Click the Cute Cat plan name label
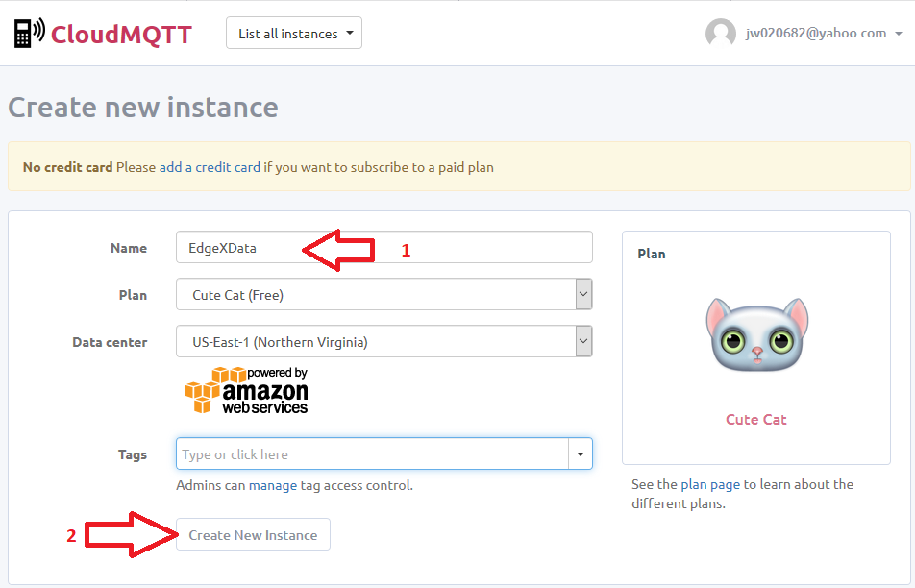This screenshot has width=915, height=588. coord(756,419)
